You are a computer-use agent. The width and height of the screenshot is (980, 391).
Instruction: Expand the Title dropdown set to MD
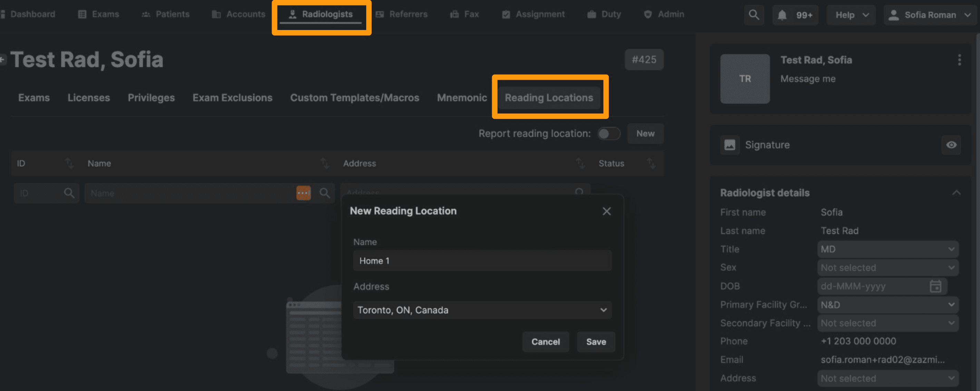887,249
